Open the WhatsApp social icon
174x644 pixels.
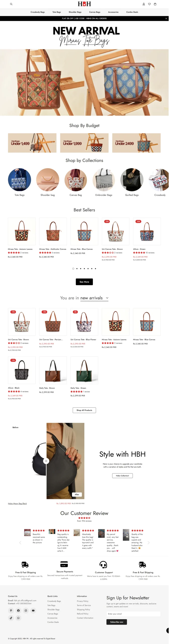18,618
